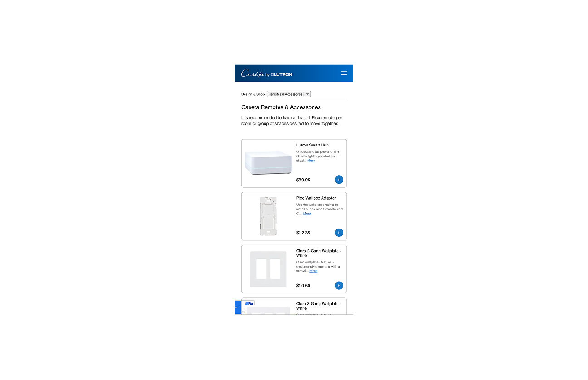588x380 pixels.
Task: Add Claro 2-Gang Wallplate to cart
Action: [339, 286]
